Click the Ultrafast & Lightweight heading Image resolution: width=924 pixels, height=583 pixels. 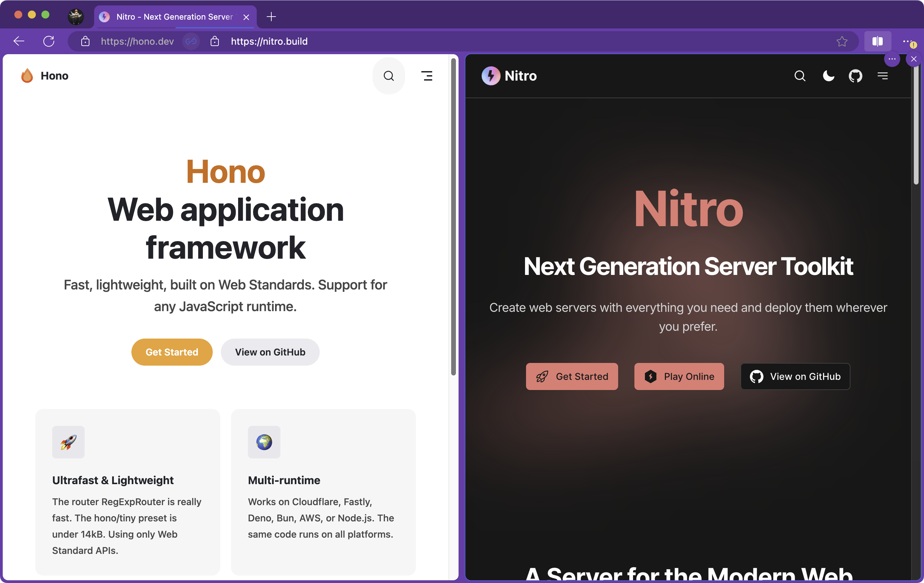pos(113,480)
